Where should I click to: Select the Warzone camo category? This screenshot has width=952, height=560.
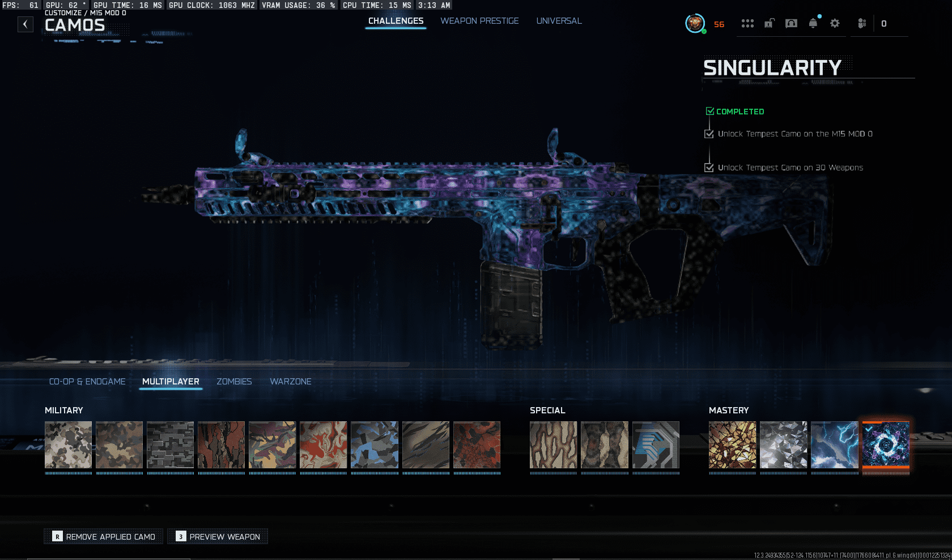click(x=291, y=382)
